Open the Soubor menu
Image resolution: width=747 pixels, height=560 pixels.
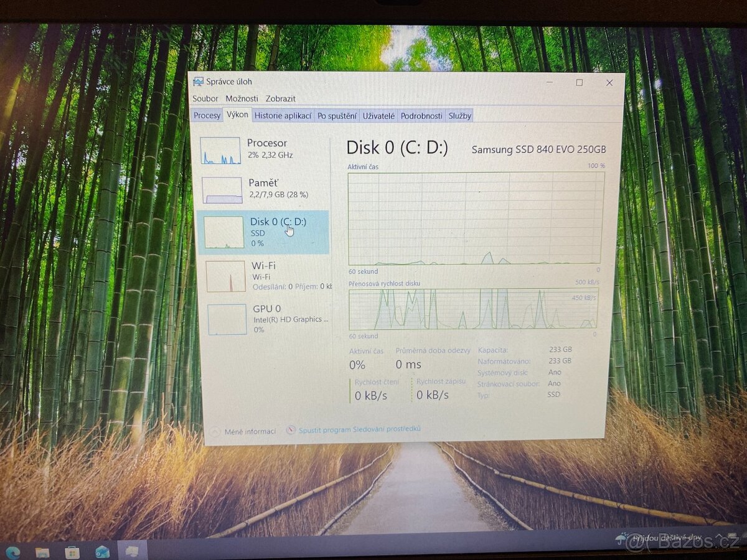click(206, 98)
